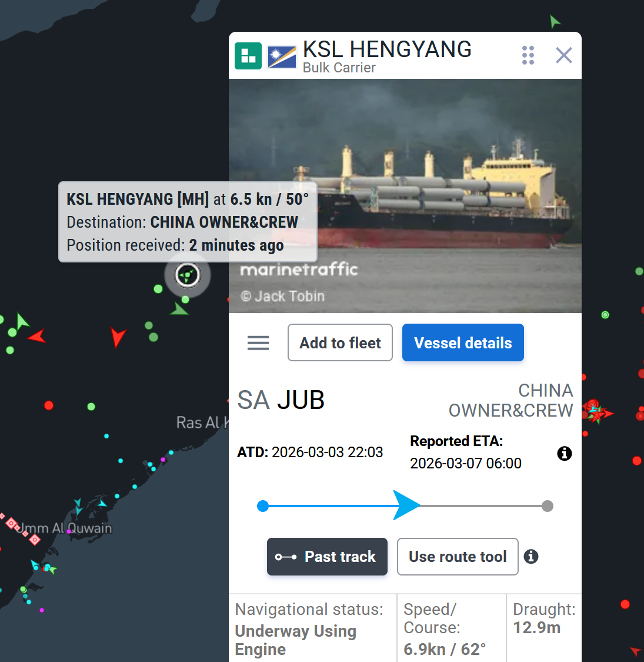644x662 pixels.
Task: Click the SA JUB departure port label
Action: coord(281,400)
